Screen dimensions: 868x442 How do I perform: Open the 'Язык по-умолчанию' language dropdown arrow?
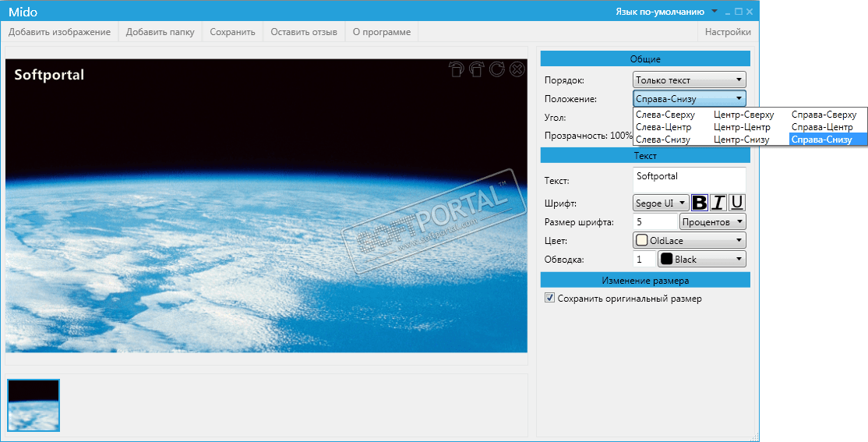coord(714,11)
